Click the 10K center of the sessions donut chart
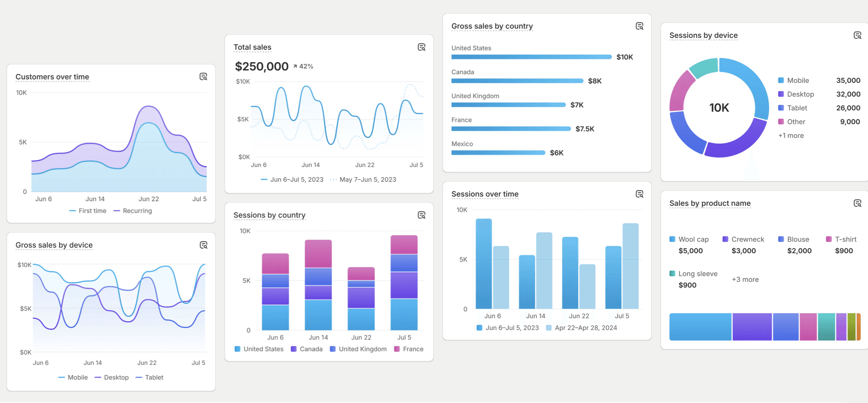This screenshot has width=868, height=403. (719, 108)
